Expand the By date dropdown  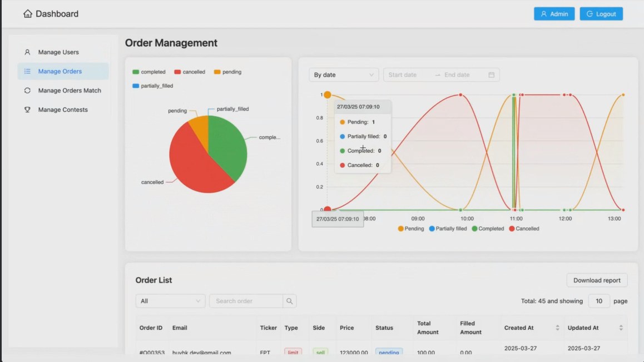[344, 75]
